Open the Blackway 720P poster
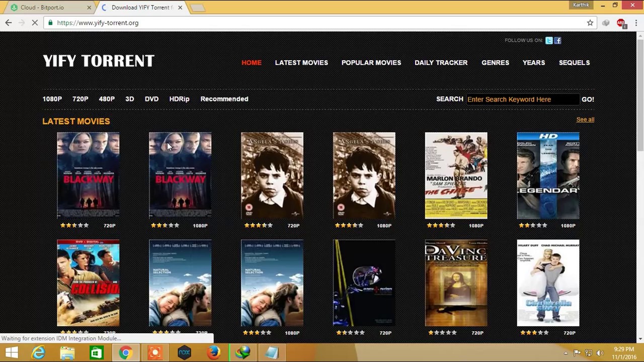The width and height of the screenshot is (644, 362). click(x=88, y=175)
